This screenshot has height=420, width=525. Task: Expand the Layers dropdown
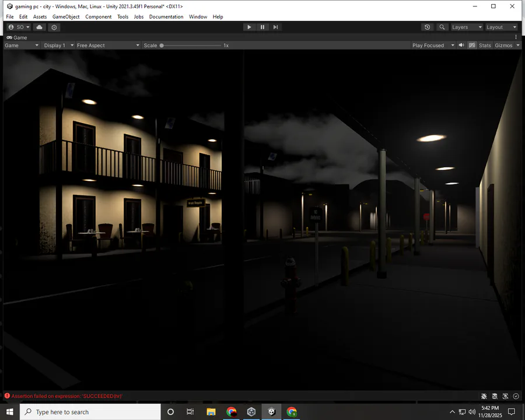point(467,27)
